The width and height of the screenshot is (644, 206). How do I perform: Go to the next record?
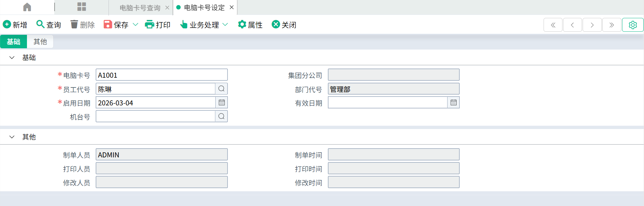(592, 25)
